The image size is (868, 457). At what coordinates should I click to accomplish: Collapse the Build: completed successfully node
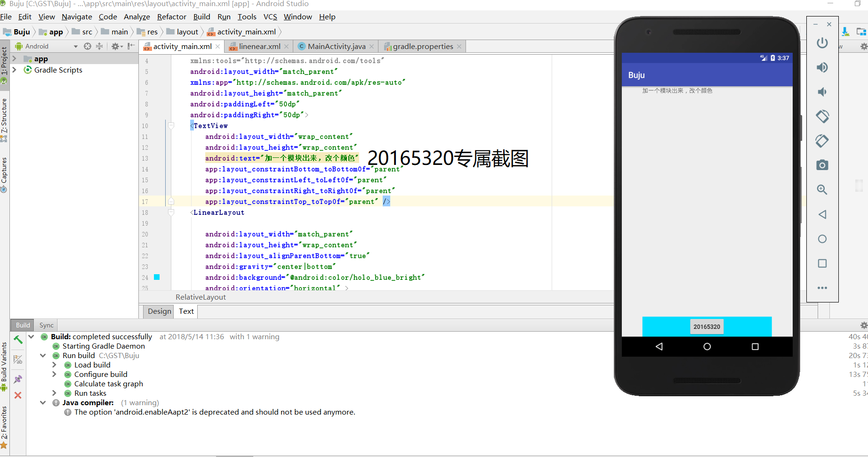point(31,337)
